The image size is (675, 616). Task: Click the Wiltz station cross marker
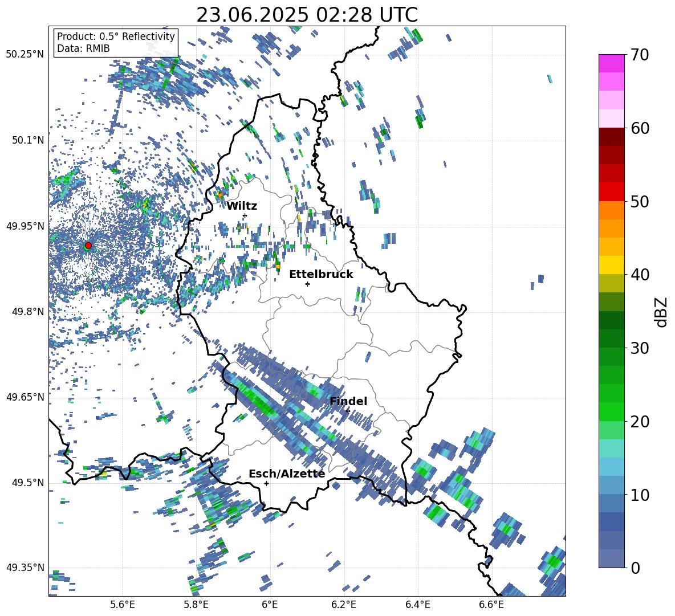tap(245, 215)
